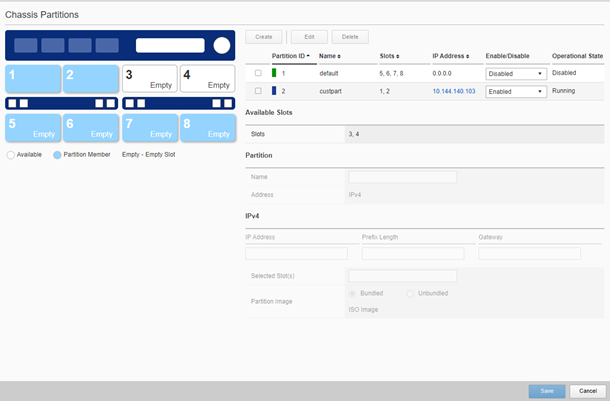Click the partition Name input field
Viewport: 610px width, 402px height.
401,177
